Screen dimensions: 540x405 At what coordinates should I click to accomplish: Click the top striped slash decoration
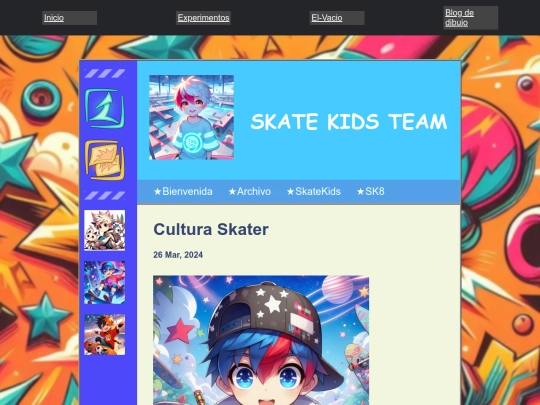(105, 73)
